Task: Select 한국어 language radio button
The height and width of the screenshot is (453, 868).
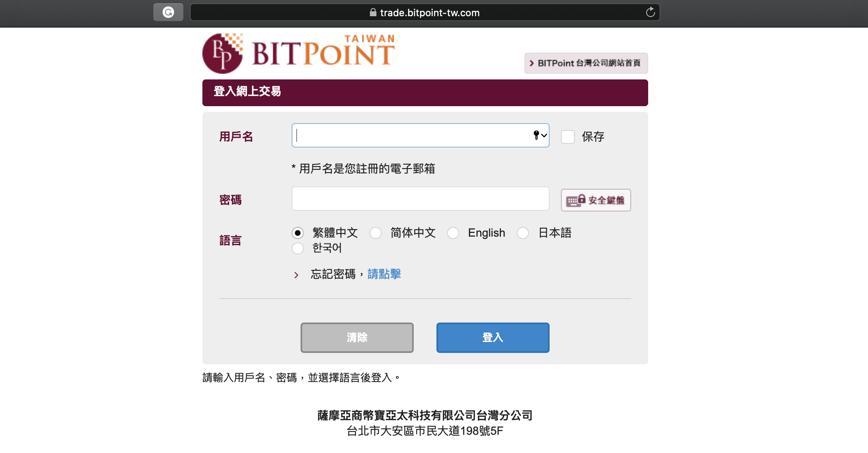Action: (x=298, y=248)
